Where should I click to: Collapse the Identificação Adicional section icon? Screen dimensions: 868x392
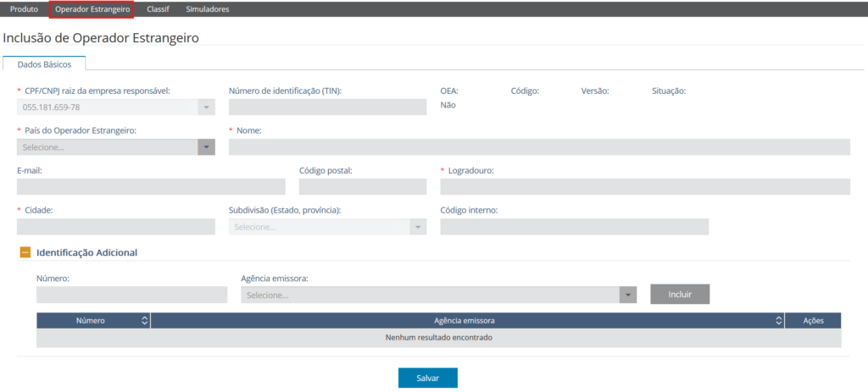[x=25, y=252]
